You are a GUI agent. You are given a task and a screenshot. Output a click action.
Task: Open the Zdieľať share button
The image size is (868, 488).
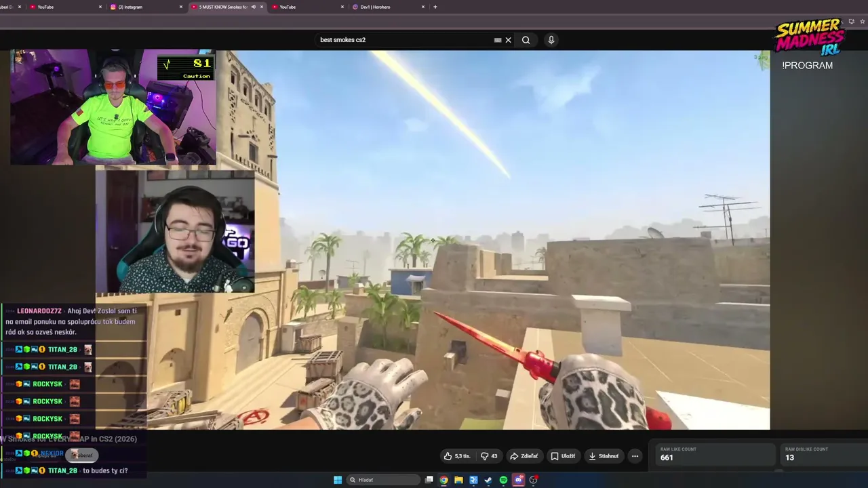click(x=524, y=456)
